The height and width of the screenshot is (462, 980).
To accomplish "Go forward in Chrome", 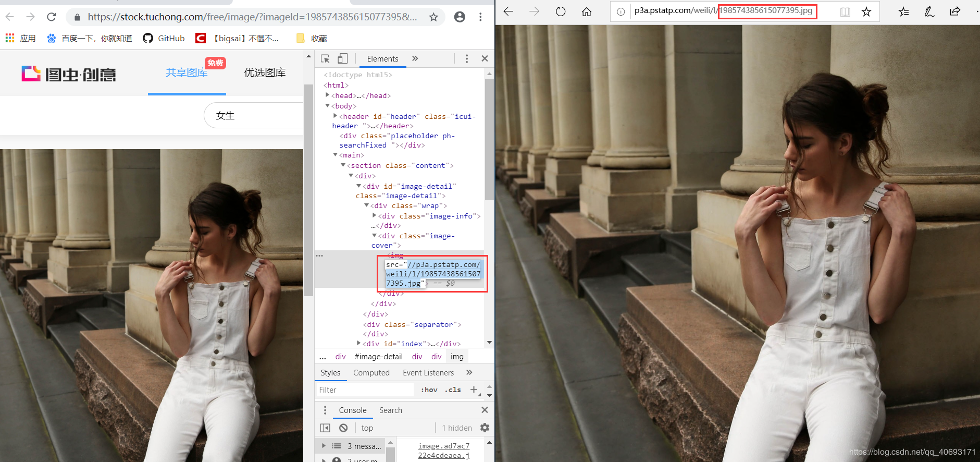I will (x=30, y=17).
